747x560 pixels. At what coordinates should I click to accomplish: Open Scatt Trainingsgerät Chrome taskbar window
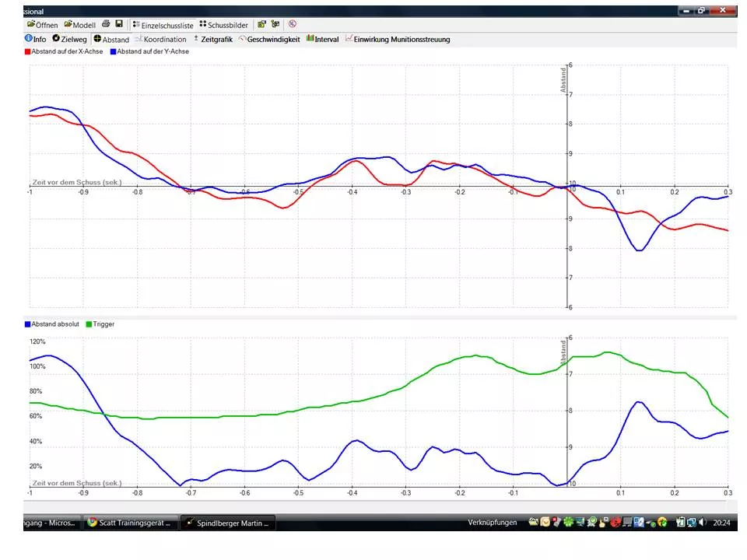[x=130, y=523]
